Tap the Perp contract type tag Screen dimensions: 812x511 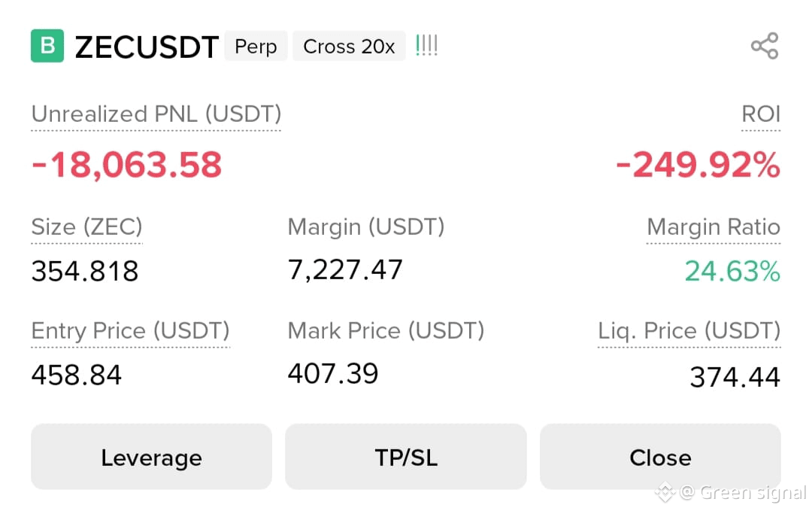coord(256,46)
